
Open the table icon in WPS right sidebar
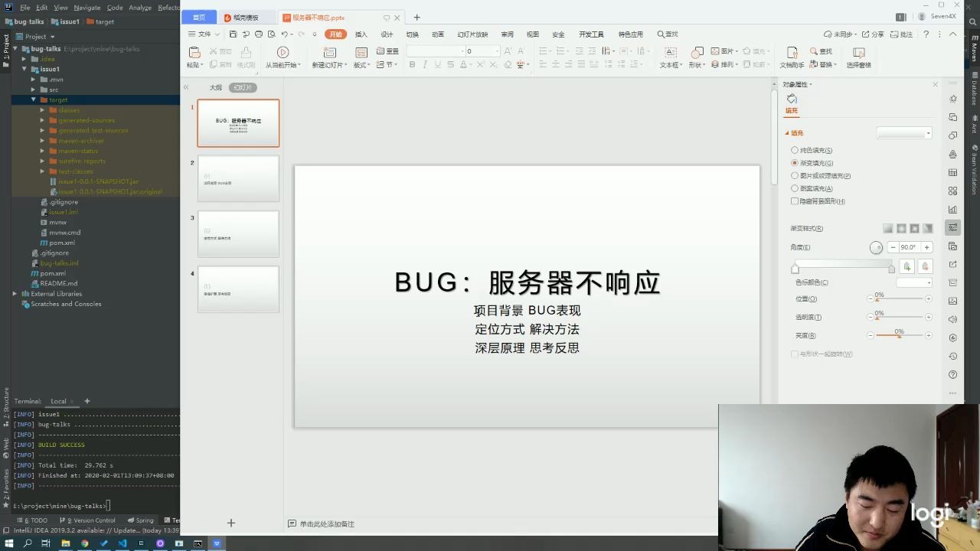[952, 173]
